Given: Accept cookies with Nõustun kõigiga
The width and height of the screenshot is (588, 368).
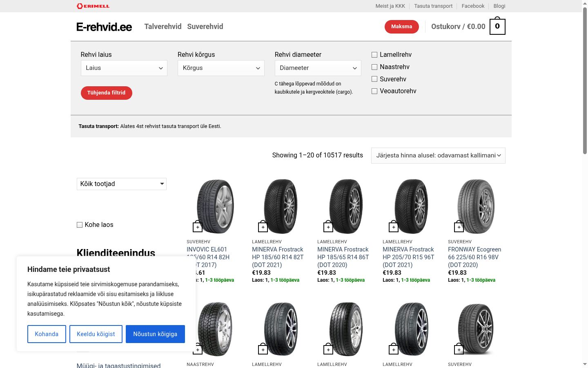Looking at the screenshot, I should point(155,334).
